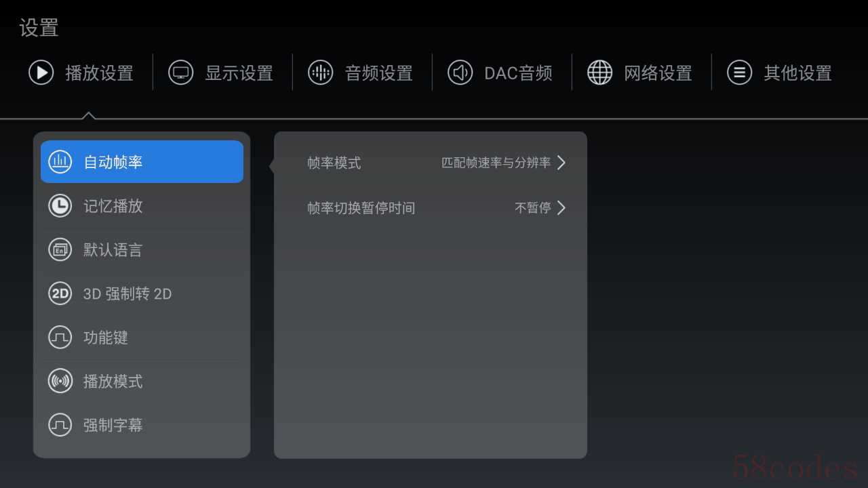Open the 音频设置 tab label
The height and width of the screenshot is (488, 868).
coord(379,73)
